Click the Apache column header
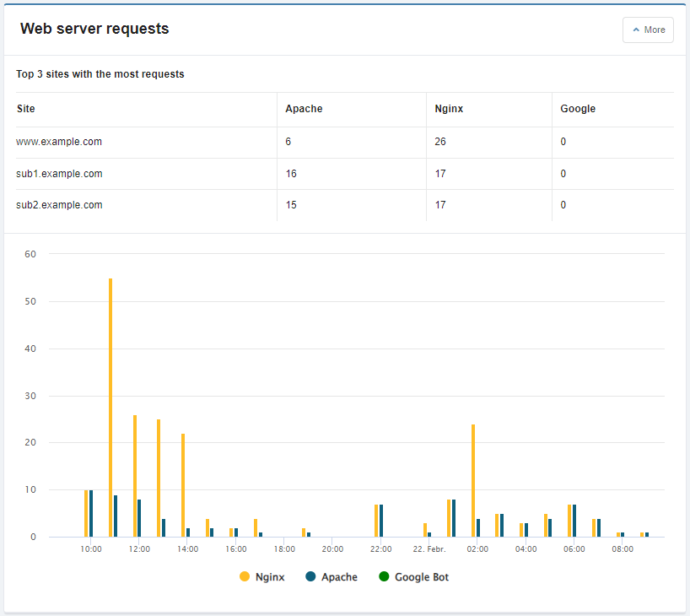 304,109
